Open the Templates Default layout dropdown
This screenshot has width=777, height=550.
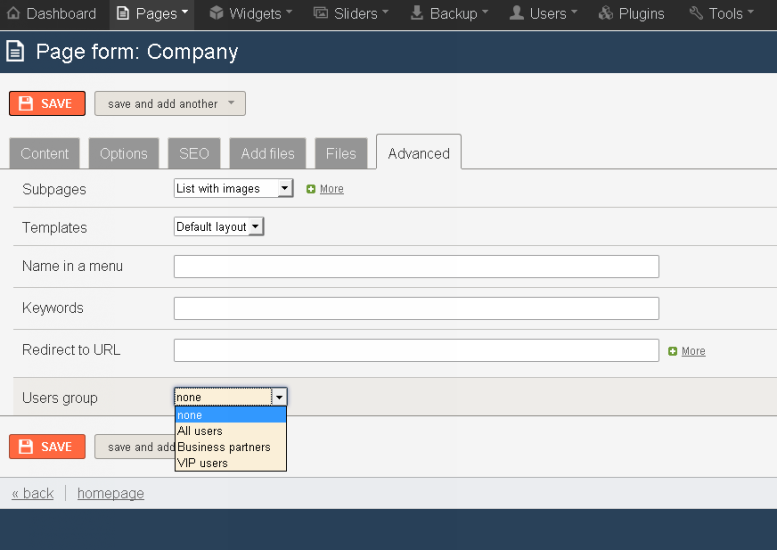(219, 226)
